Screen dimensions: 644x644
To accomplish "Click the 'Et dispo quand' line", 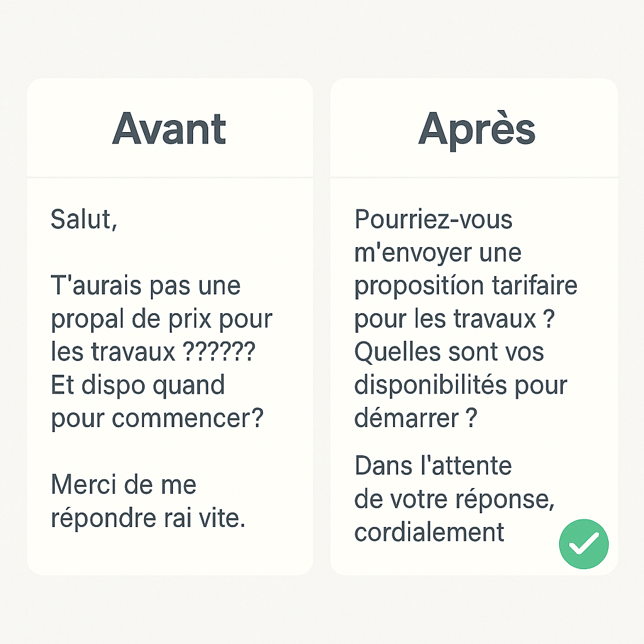I will (x=138, y=386).
